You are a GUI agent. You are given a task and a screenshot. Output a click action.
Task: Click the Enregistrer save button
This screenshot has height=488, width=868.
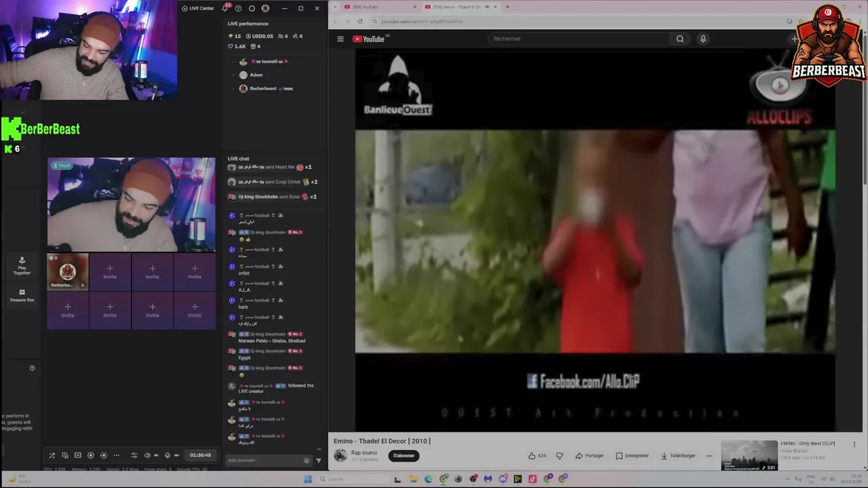coord(632,455)
